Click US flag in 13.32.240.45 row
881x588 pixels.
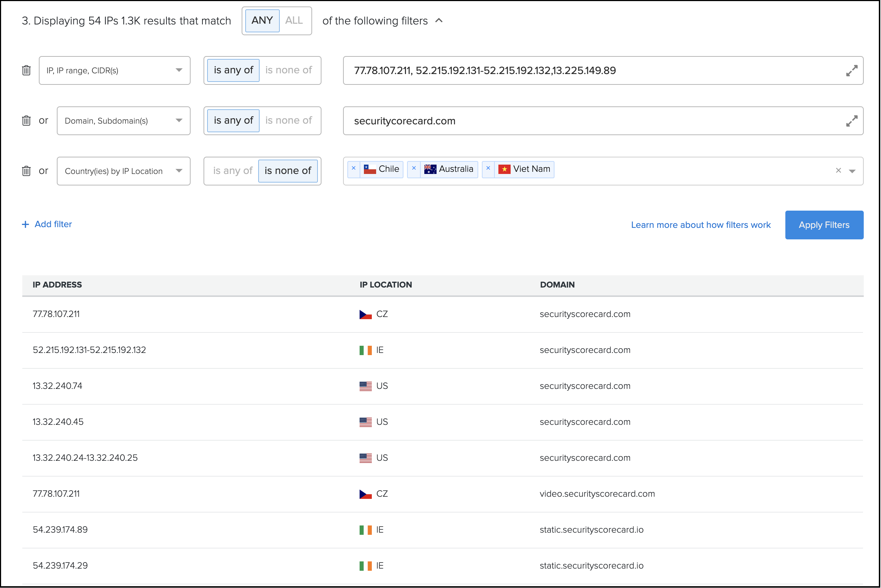pyautogui.click(x=365, y=423)
